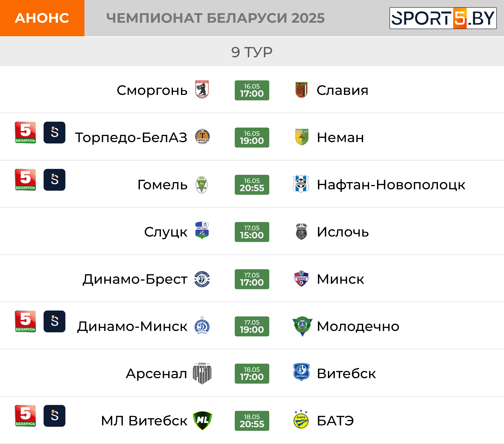Click the 17.05 15:00 kickoff badge
The width and height of the screenshot is (504, 444).
pyautogui.click(x=252, y=232)
